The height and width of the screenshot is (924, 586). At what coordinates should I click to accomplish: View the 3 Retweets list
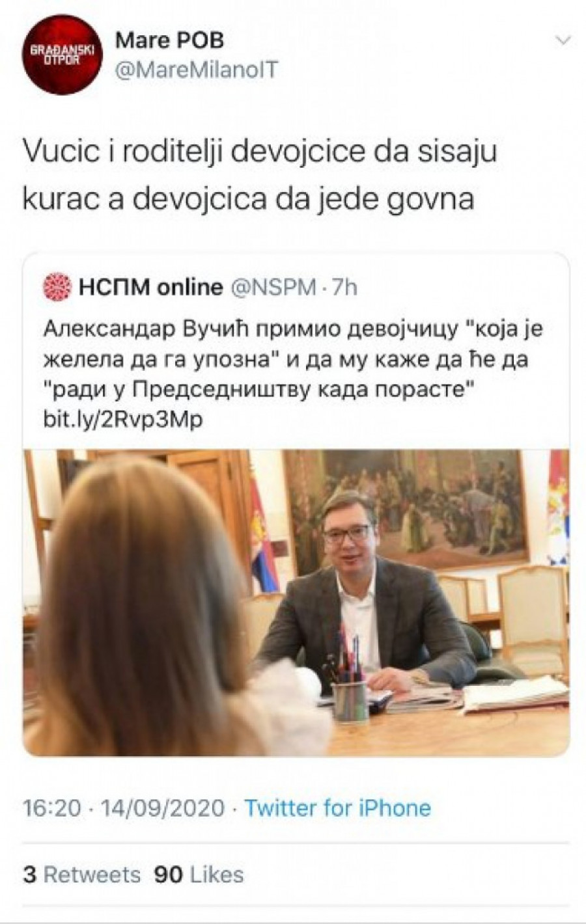tap(81, 875)
